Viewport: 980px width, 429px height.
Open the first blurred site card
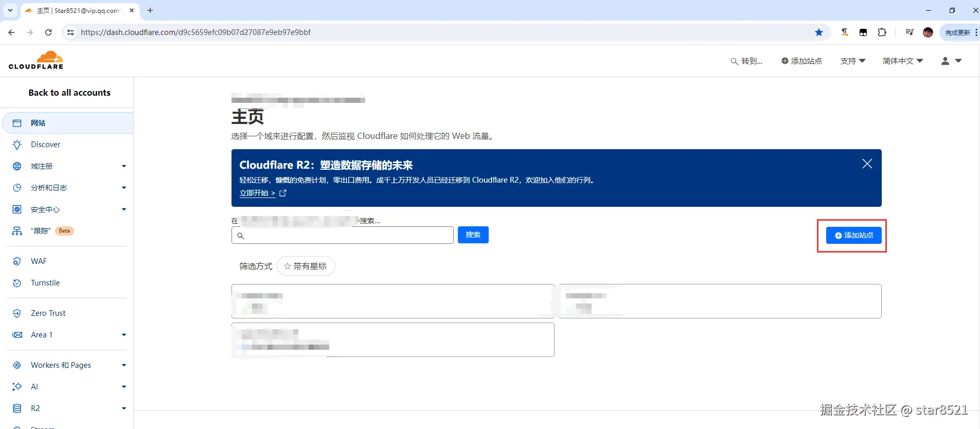(x=393, y=301)
